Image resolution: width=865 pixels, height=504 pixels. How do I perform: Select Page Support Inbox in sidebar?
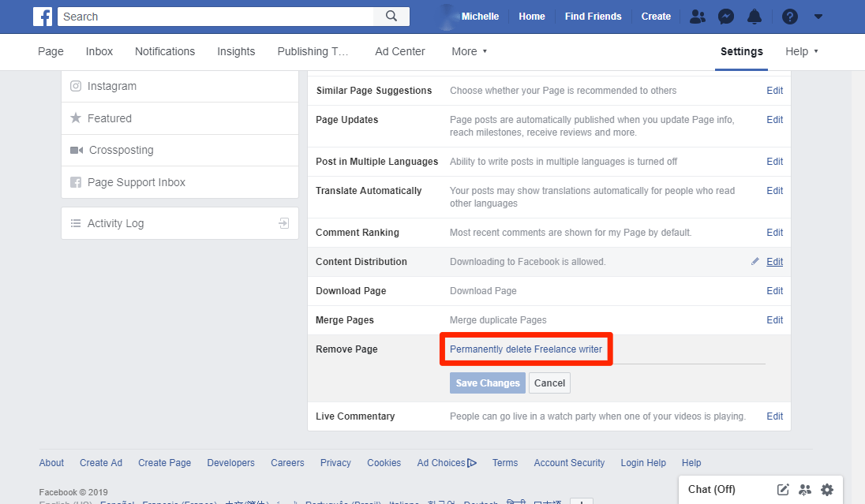180,182
